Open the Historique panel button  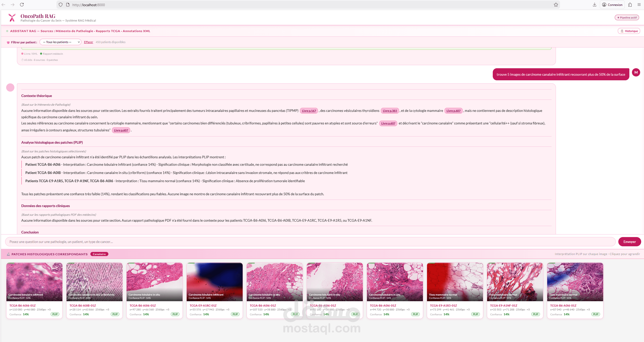pos(629,31)
